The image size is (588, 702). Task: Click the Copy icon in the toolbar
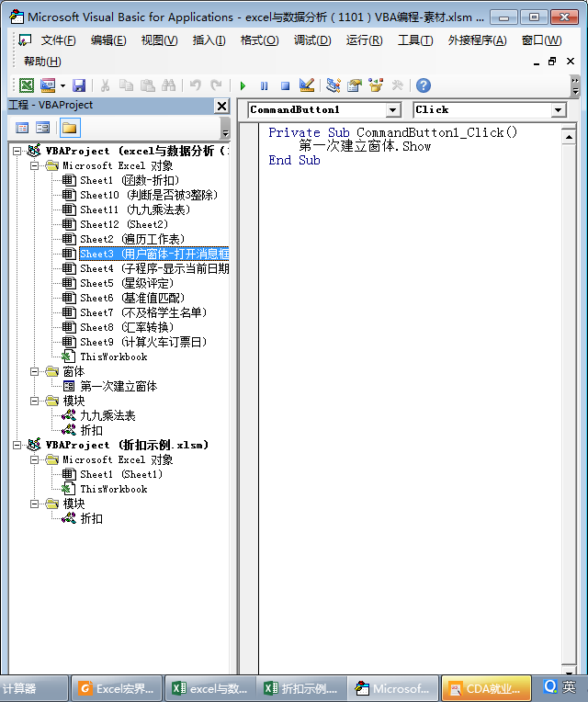click(126, 85)
